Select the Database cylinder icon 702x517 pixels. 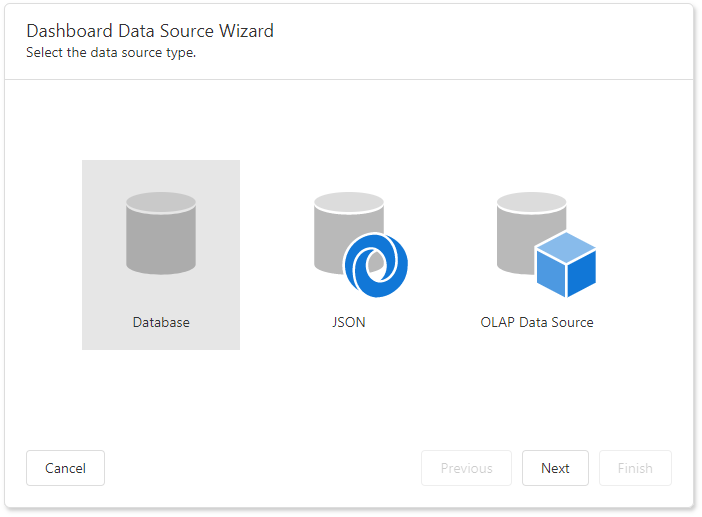coord(161,236)
